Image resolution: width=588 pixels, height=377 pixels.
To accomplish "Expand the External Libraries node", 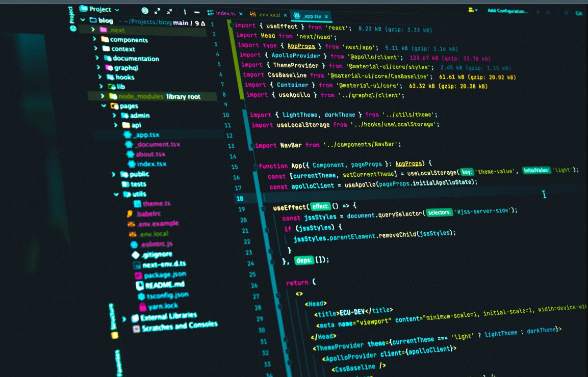I will pyautogui.click(x=124, y=319).
